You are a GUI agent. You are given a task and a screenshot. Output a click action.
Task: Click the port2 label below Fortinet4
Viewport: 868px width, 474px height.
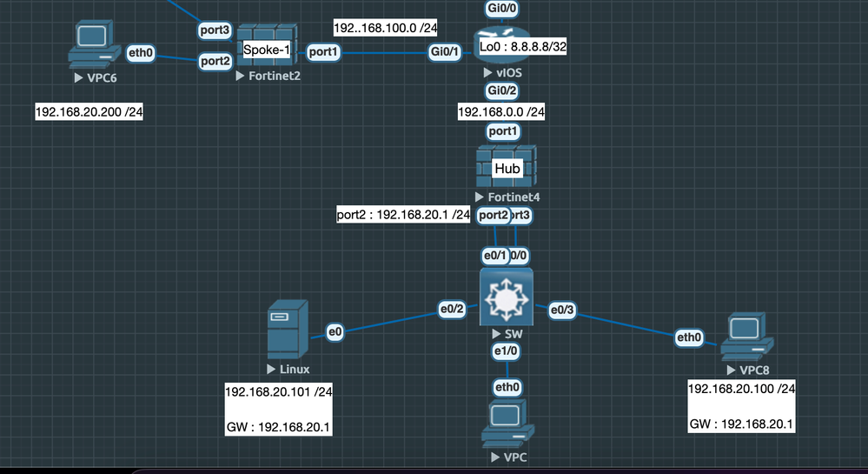(x=494, y=215)
